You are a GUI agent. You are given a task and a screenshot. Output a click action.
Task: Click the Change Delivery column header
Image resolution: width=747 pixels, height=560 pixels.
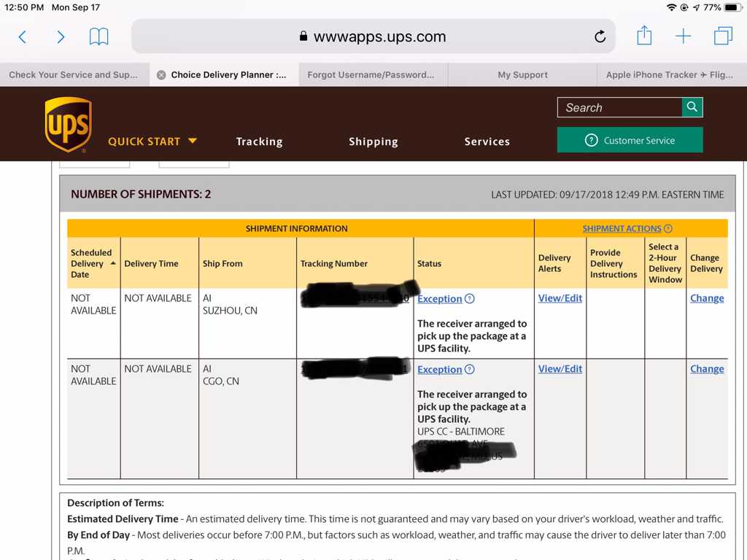click(706, 262)
